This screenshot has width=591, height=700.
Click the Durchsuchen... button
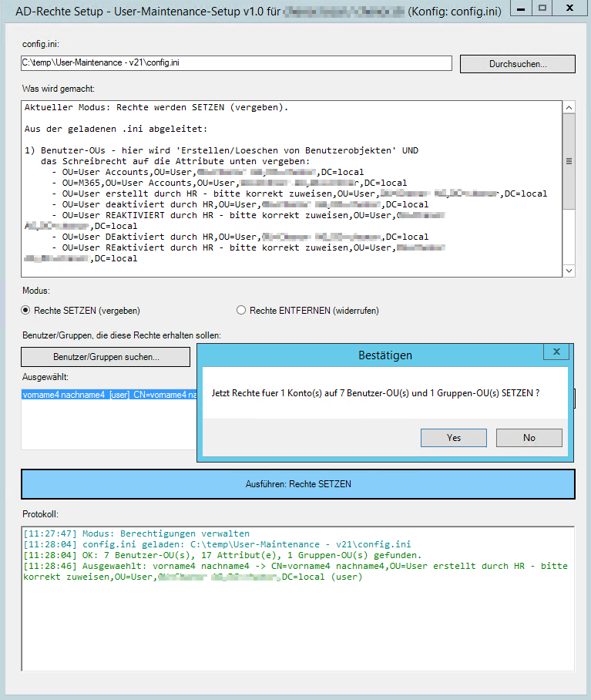[x=517, y=64]
